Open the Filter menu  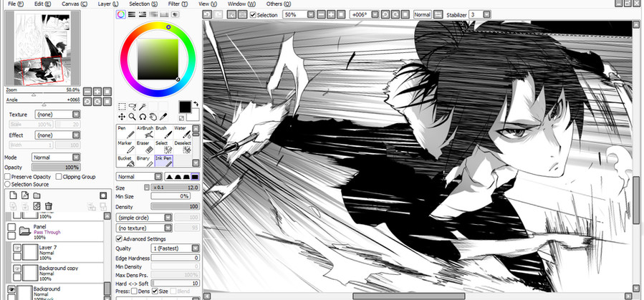click(x=178, y=4)
